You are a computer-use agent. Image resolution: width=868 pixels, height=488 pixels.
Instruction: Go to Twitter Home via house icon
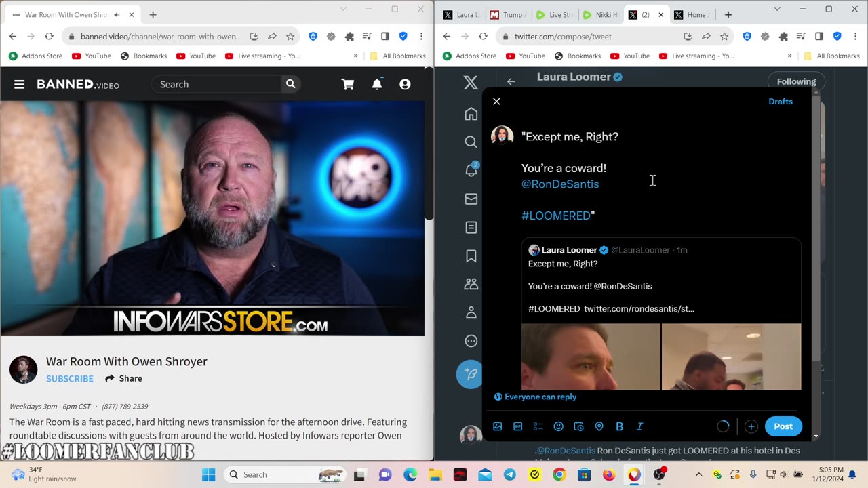[471, 114]
